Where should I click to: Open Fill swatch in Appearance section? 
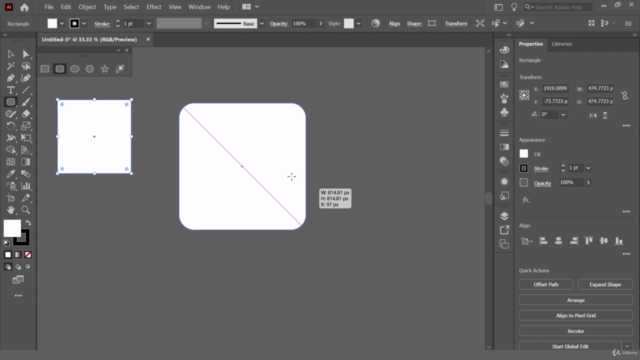(x=524, y=154)
